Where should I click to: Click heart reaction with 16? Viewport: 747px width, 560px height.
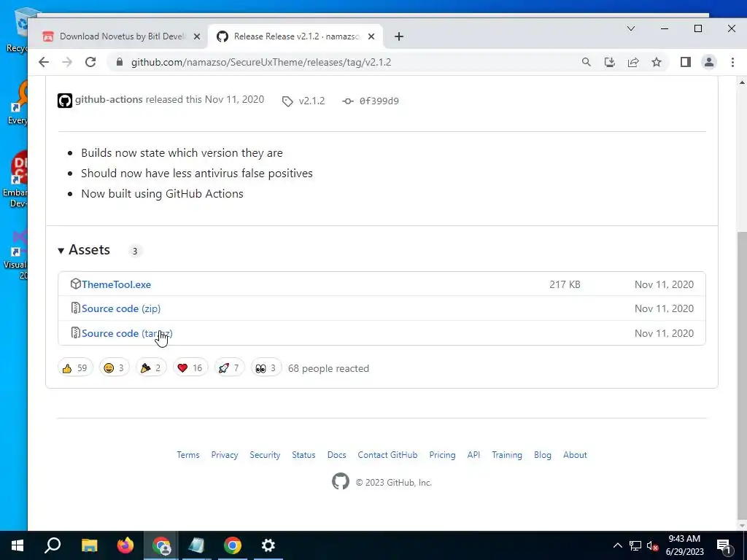point(190,368)
